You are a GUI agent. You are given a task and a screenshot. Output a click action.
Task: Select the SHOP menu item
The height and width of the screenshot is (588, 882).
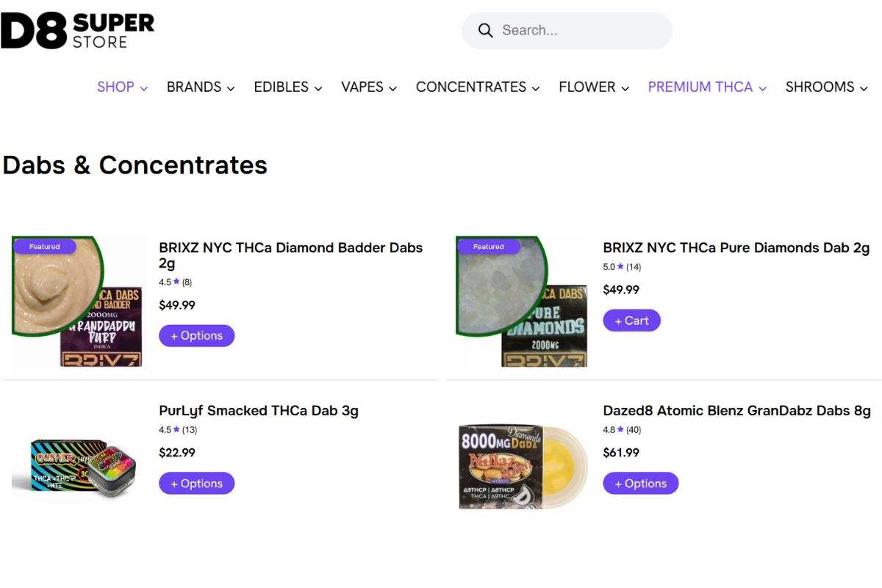[115, 87]
